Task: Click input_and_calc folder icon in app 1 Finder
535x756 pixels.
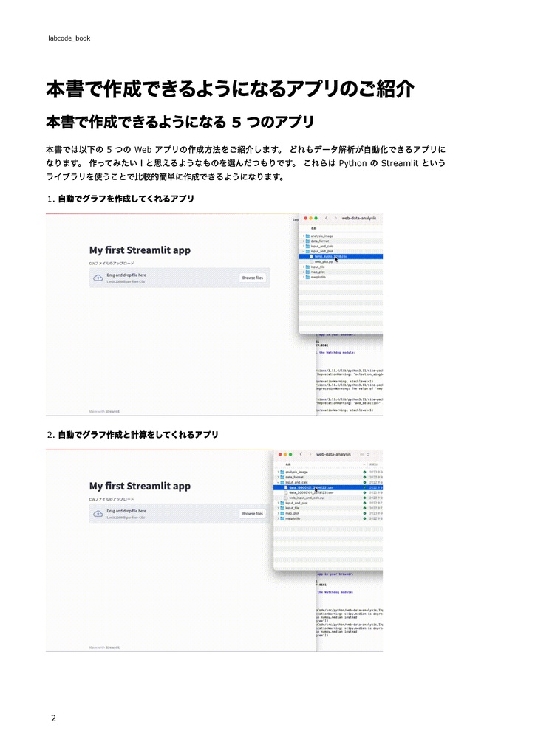Action: click(x=308, y=247)
